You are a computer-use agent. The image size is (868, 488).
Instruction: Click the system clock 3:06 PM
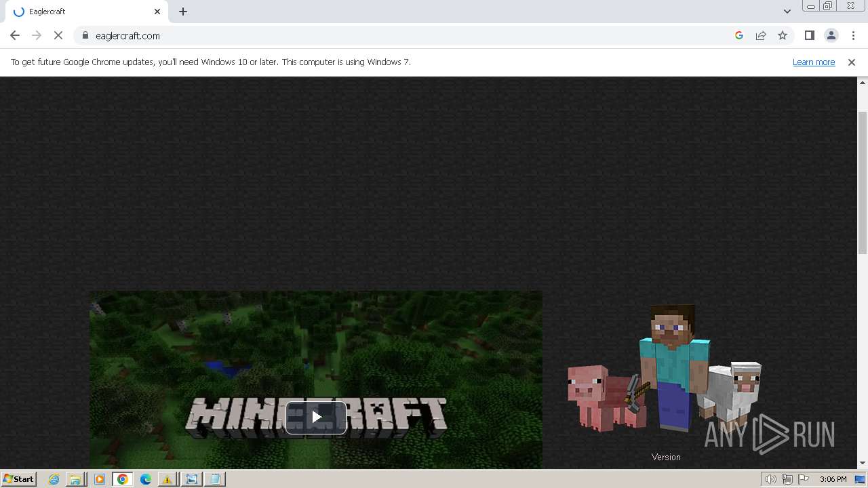click(x=833, y=479)
